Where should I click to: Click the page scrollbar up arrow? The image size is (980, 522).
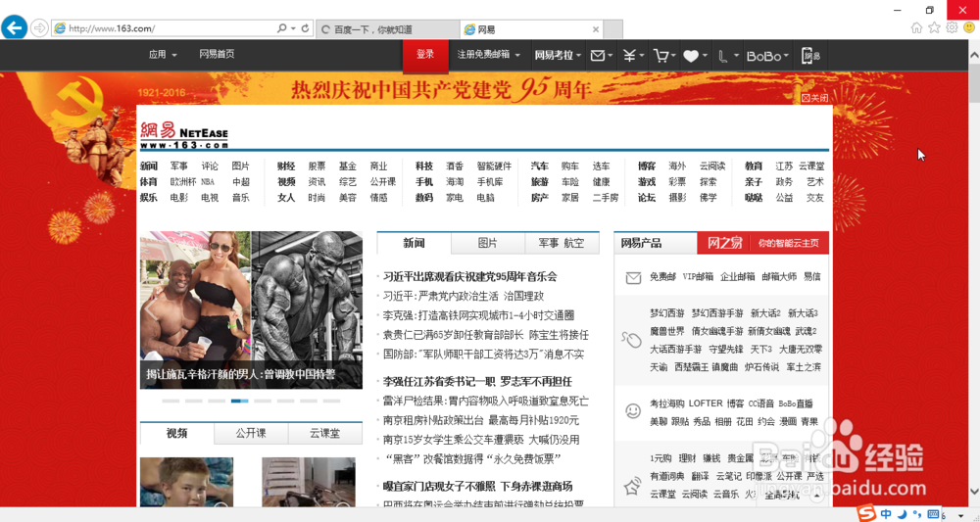tap(974, 56)
